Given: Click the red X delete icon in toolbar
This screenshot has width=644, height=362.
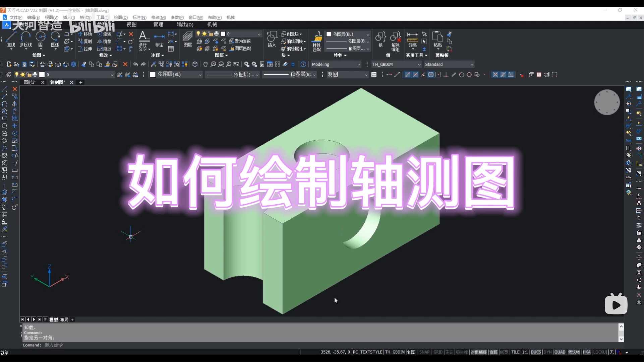Looking at the screenshot, I should pyautogui.click(x=125, y=64).
